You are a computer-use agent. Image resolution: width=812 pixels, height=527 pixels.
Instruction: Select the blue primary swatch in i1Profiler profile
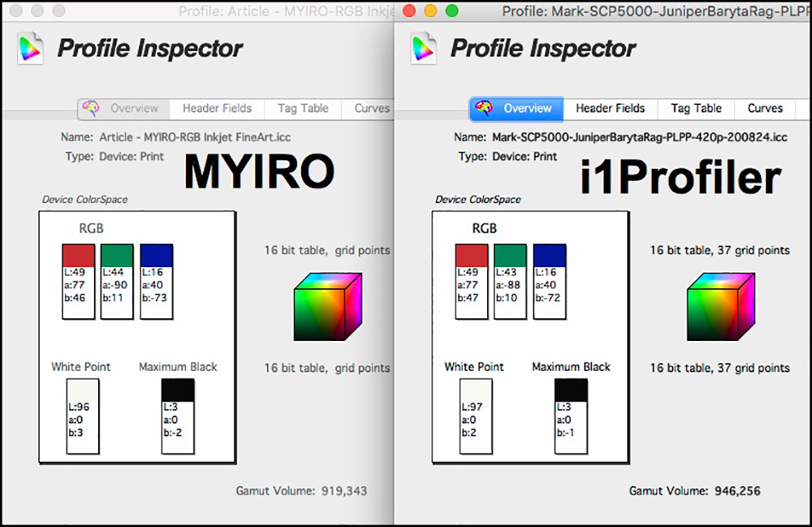(549, 254)
